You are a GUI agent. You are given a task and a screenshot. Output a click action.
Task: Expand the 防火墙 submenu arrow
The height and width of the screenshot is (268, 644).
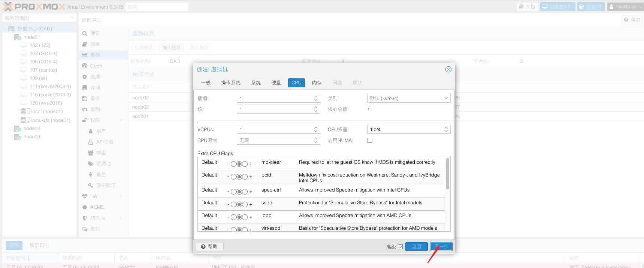click(x=121, y=218)
